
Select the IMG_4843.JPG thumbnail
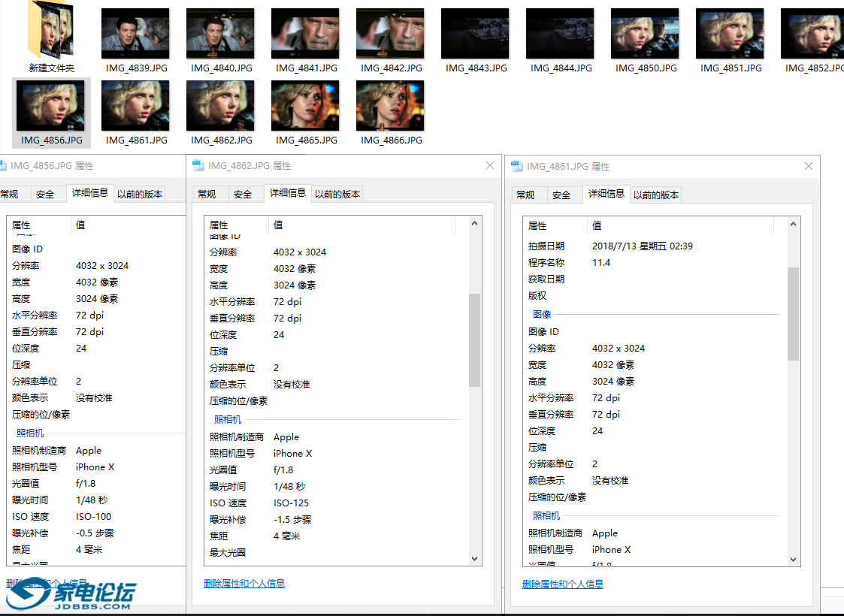475,32
